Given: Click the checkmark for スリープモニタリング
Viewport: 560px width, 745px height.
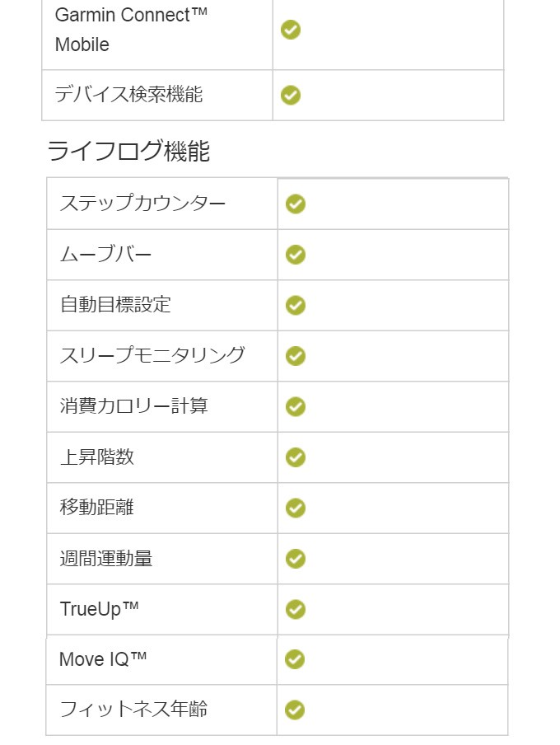Looking at the screenshot, I should pyautogui.click(x=296, y=356).
